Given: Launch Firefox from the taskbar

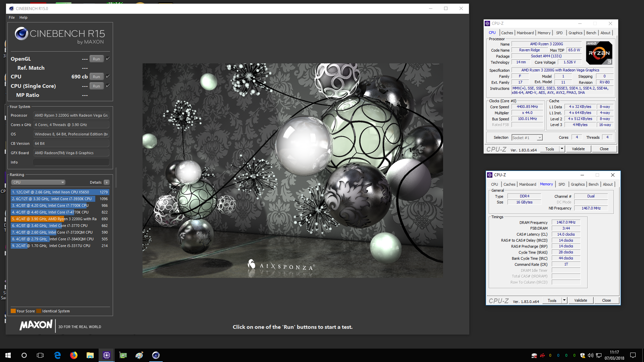Looking at the screenshot, I should pyautogui.click(x=74, y=355).
